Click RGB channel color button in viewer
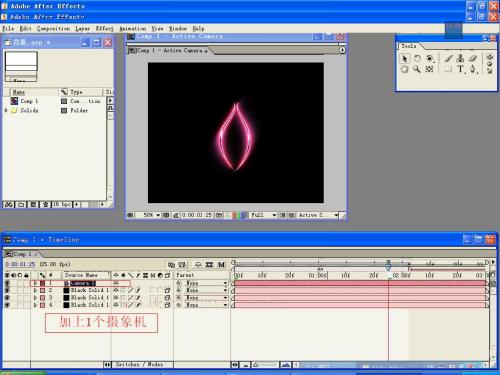Viewport: 500px width, 375px height. click(x=239, y=215)
